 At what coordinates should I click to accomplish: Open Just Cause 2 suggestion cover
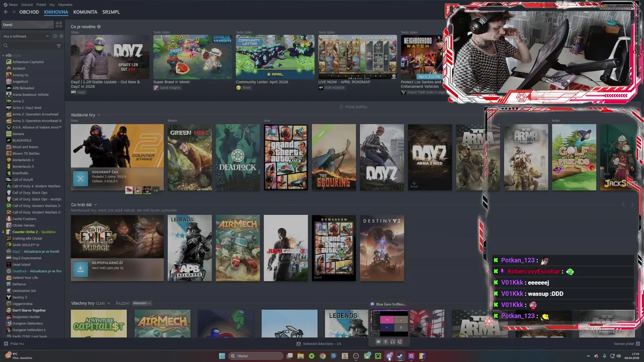[286, 248]
